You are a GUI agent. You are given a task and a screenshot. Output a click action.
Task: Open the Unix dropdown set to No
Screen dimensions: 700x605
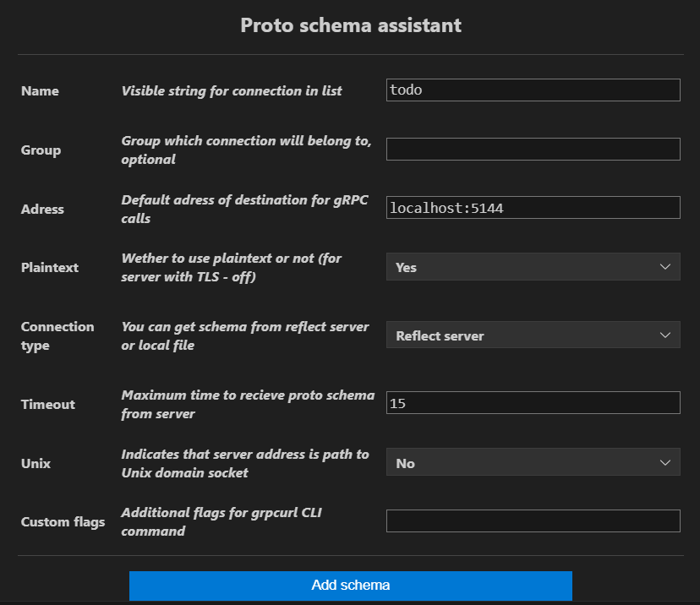click(x=533, y=463)
